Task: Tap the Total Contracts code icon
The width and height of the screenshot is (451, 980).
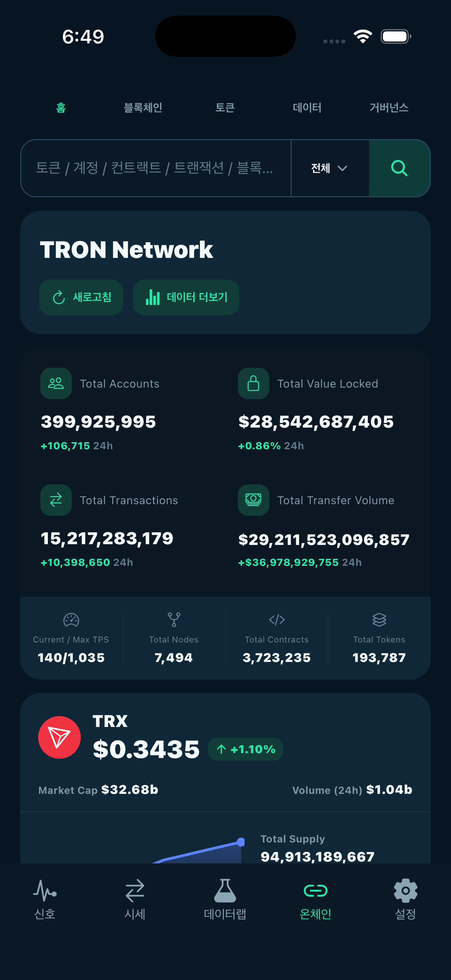Action: (x=277, y=620)
